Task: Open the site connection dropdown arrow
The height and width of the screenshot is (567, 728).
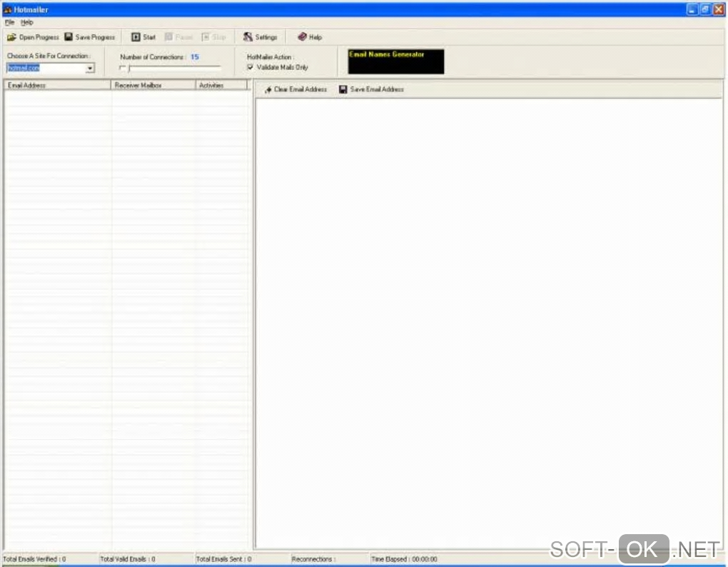Action: [x=90, y=69]
